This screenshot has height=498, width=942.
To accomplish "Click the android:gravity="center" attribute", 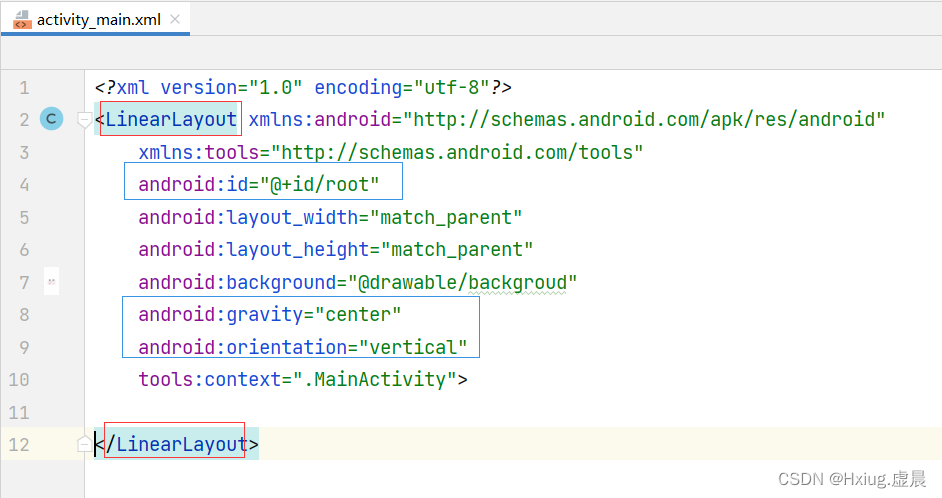I will (x=270, y=314).
